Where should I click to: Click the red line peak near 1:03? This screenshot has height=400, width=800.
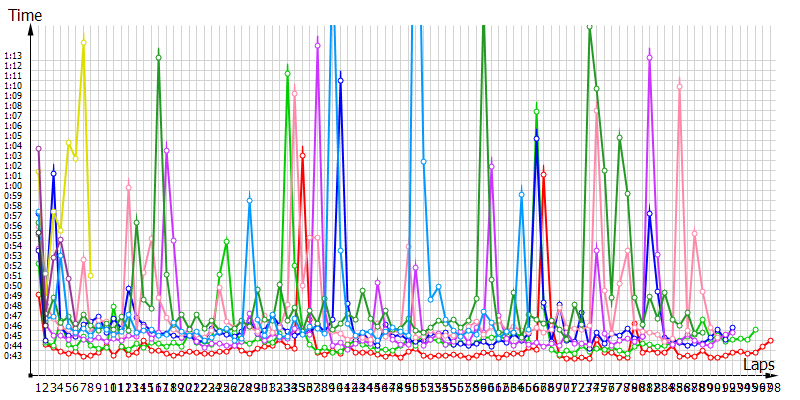click(x=303, y=155)
